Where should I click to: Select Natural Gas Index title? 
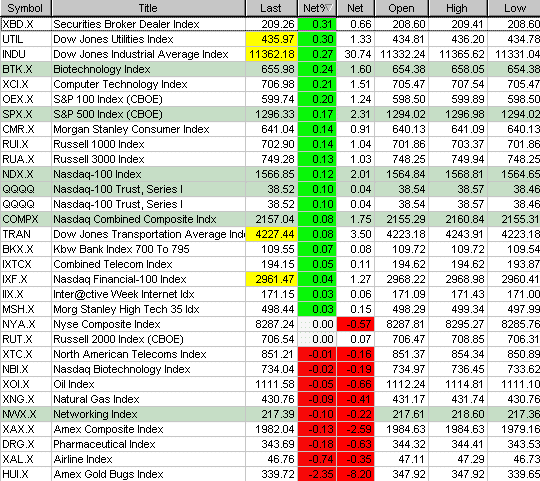tap(96, 399)
